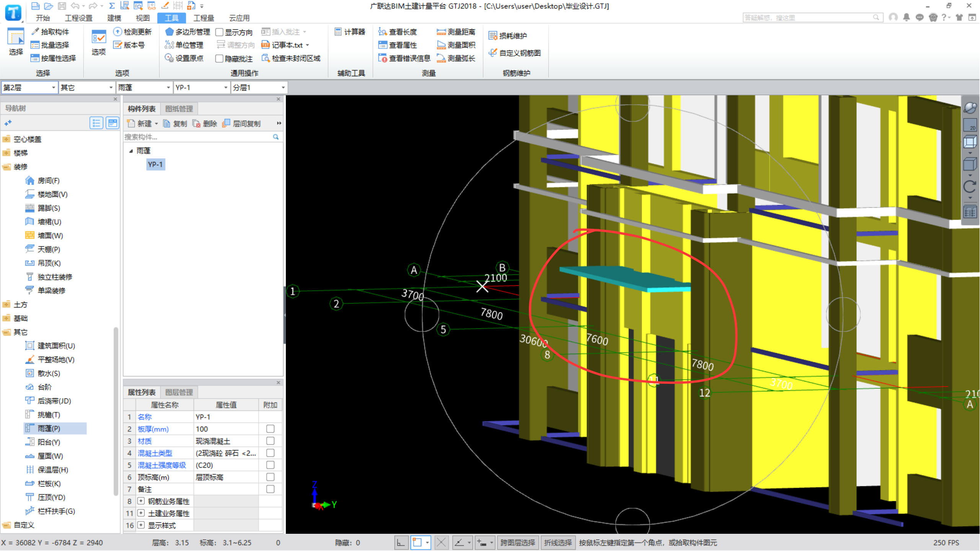Click the rotate view icon on right toolbar

970,187
